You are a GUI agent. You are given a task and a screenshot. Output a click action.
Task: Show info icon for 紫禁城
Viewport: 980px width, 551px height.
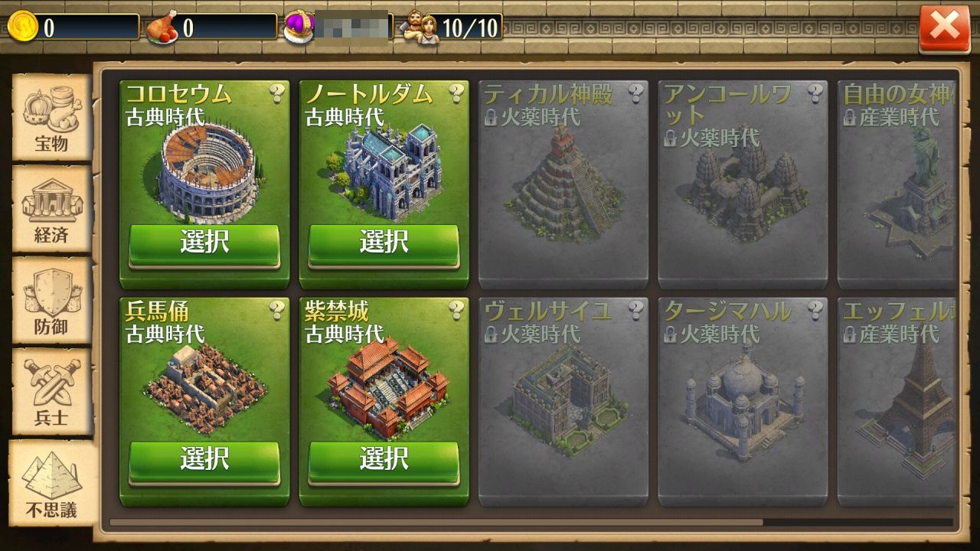tap(456, 310)
